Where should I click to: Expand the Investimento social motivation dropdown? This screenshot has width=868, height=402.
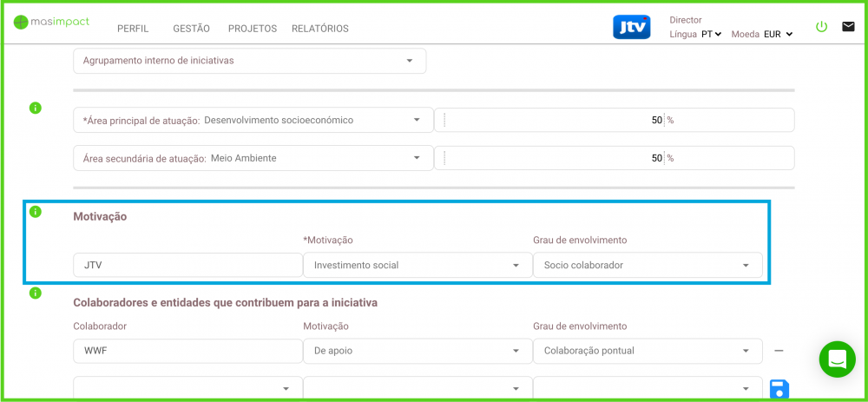tap(417, 265)
